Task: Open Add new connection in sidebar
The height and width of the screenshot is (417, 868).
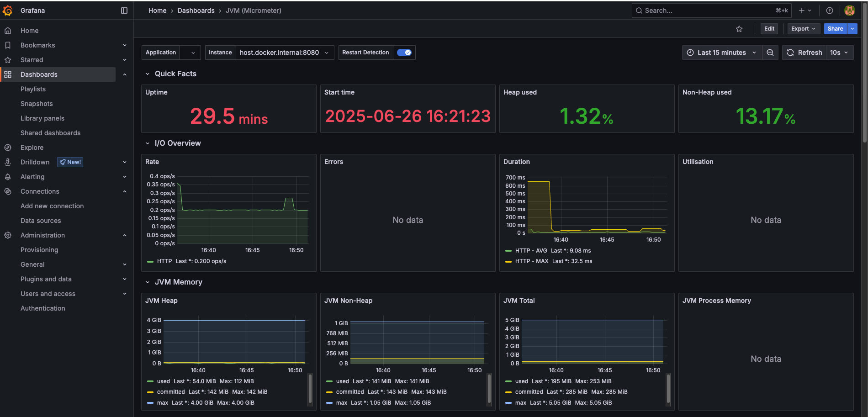Action: (52, 206)
